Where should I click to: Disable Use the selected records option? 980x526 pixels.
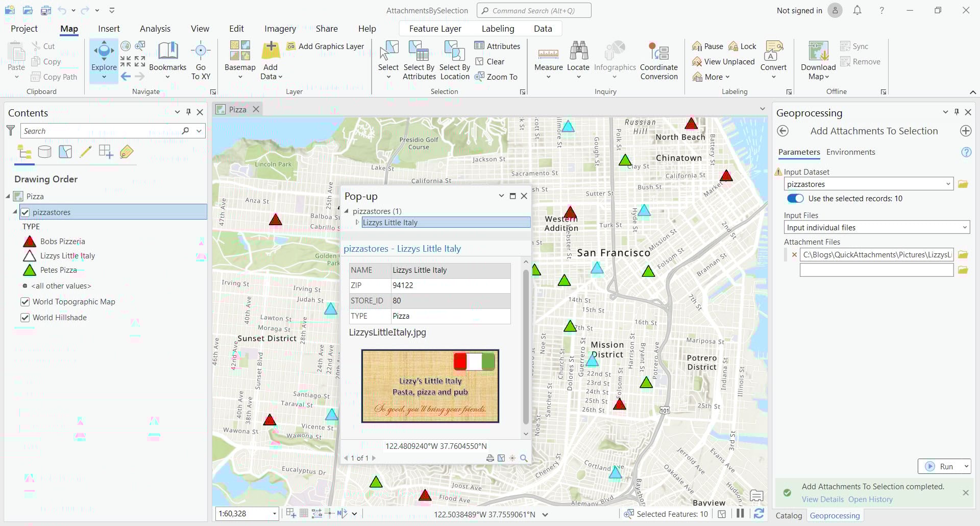pyautogui.click(x=794, y=198)
